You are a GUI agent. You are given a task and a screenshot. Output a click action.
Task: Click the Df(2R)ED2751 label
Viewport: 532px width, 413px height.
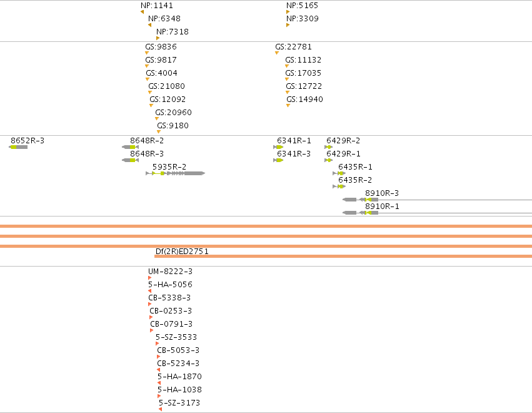[182, 252]
